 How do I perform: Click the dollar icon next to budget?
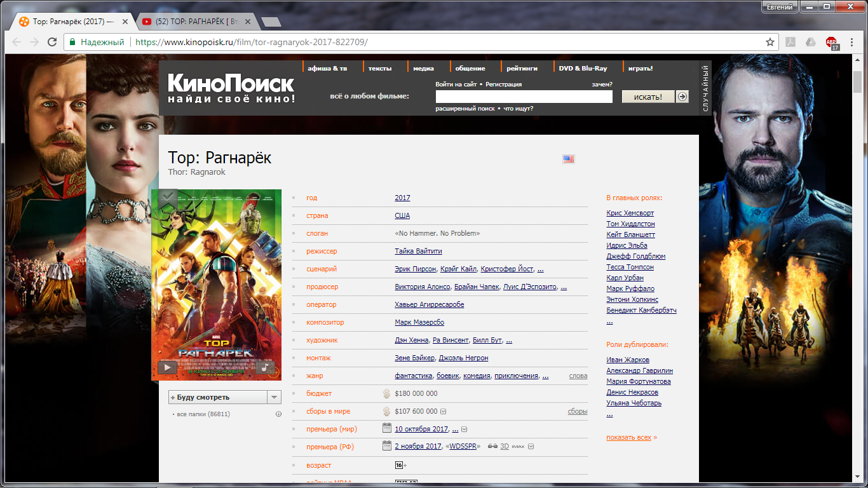coord(386,394)
